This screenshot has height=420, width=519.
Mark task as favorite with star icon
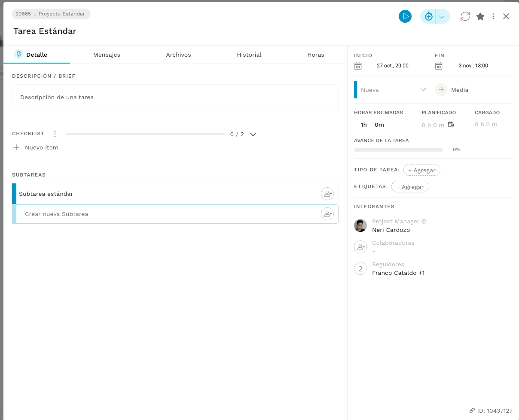480,16
